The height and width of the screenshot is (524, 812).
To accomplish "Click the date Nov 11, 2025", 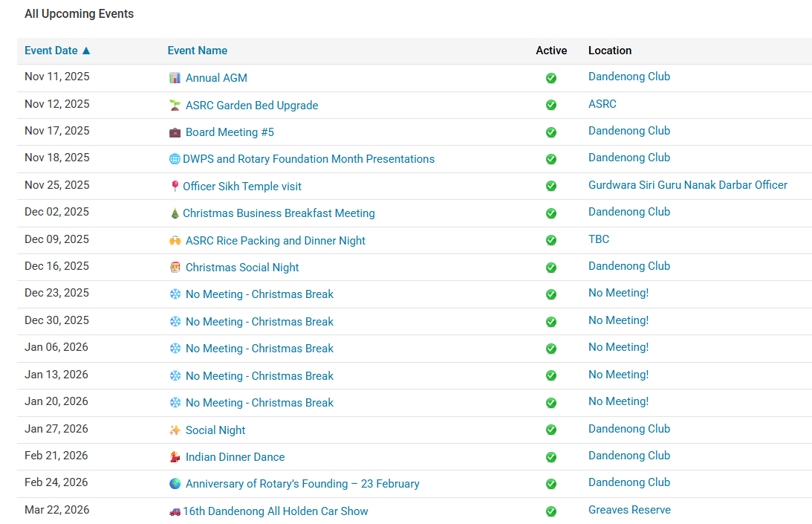I will pyautogui.click(x=57, y=77).
